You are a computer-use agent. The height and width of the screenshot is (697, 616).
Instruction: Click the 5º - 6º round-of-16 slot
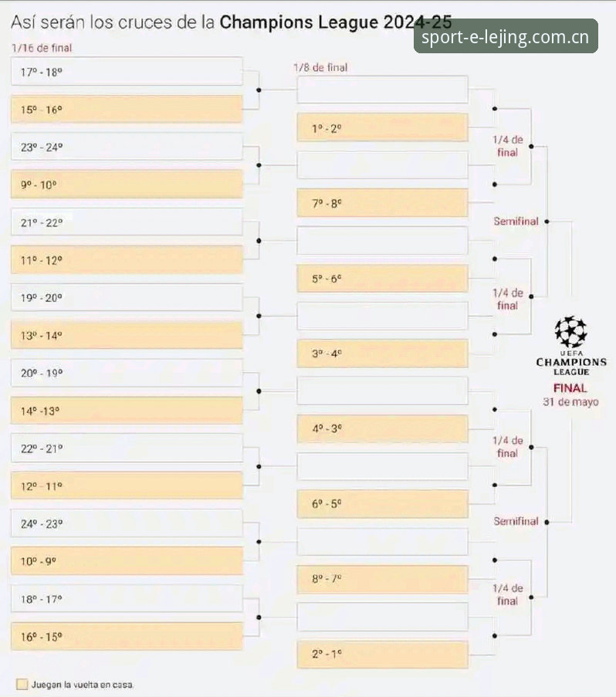(x=382, y=279)
